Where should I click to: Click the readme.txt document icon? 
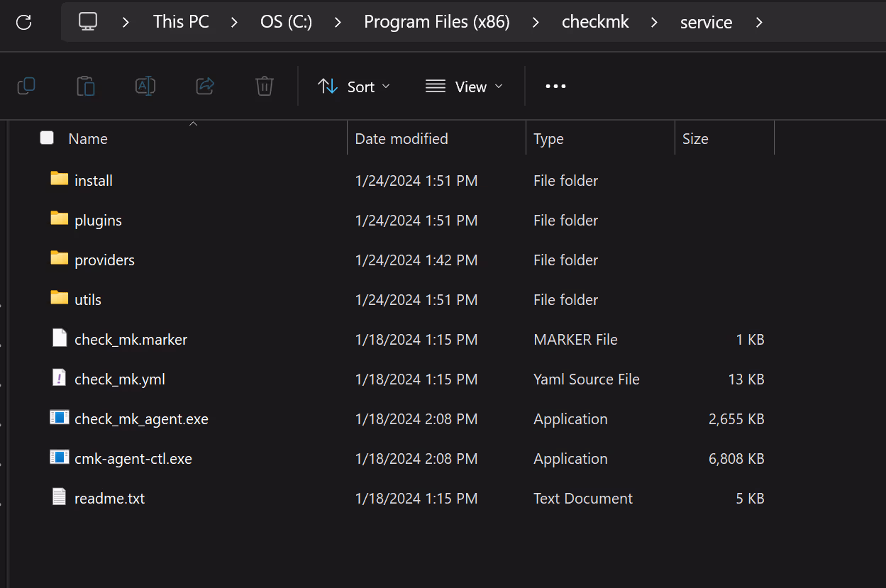[x=60, y=497]
